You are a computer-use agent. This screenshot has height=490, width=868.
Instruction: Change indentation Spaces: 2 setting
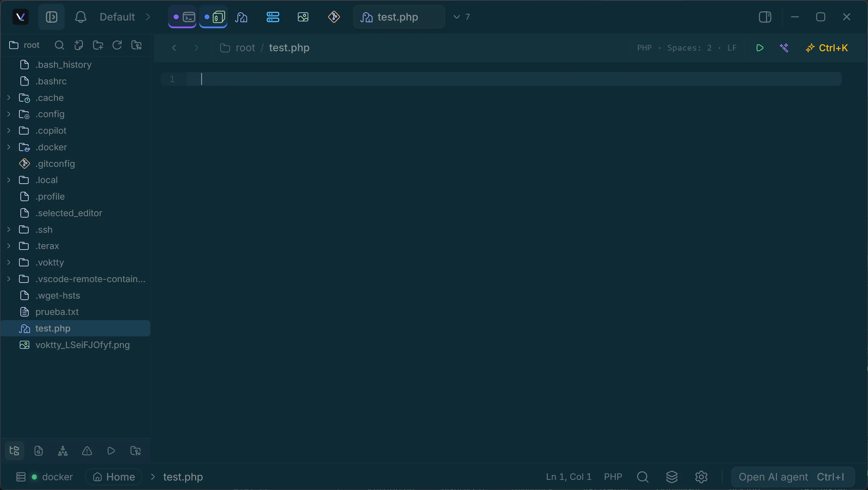[x=690, y=48]
